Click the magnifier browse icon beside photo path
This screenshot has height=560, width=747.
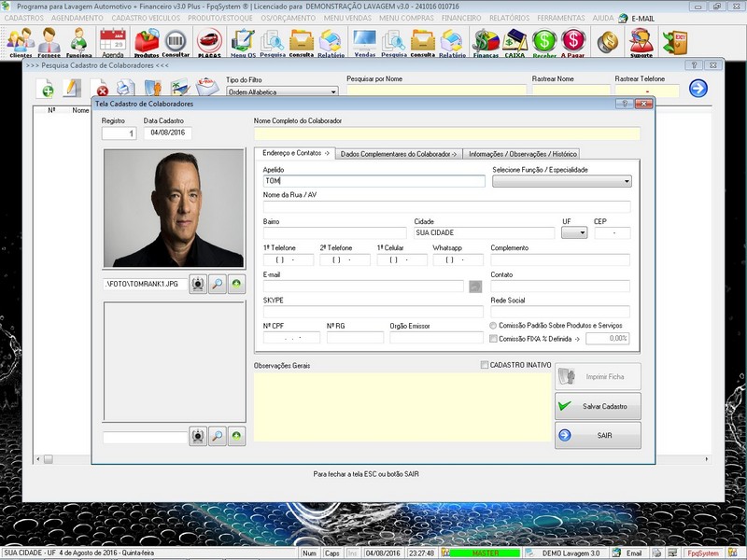tap(218, 285)
